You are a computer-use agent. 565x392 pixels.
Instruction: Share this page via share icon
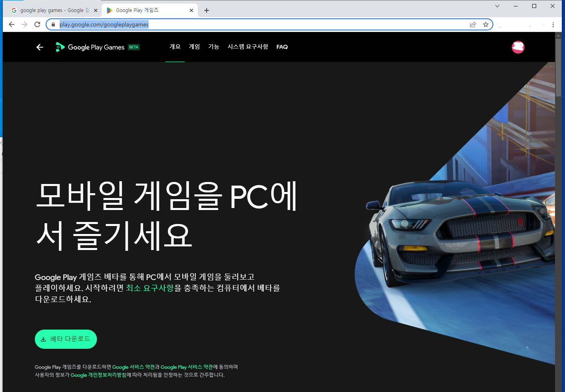(x=473, y=24)
